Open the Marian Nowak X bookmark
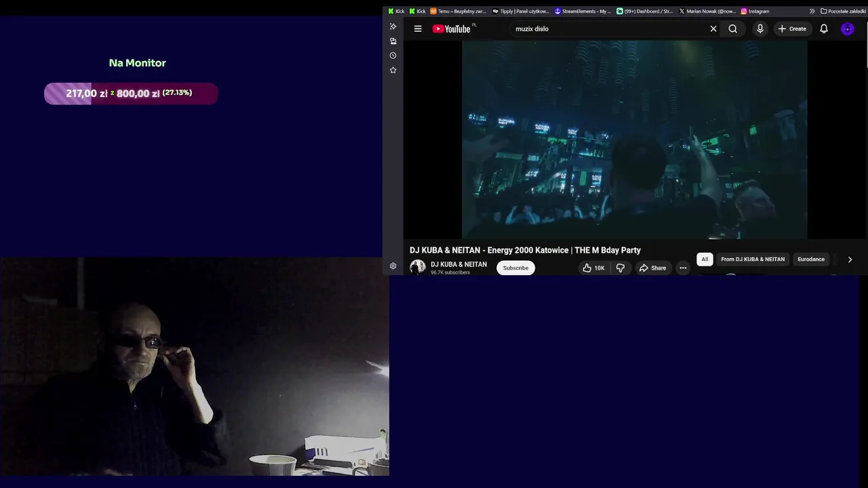This screenshot has width=868, height=488. 707,11
